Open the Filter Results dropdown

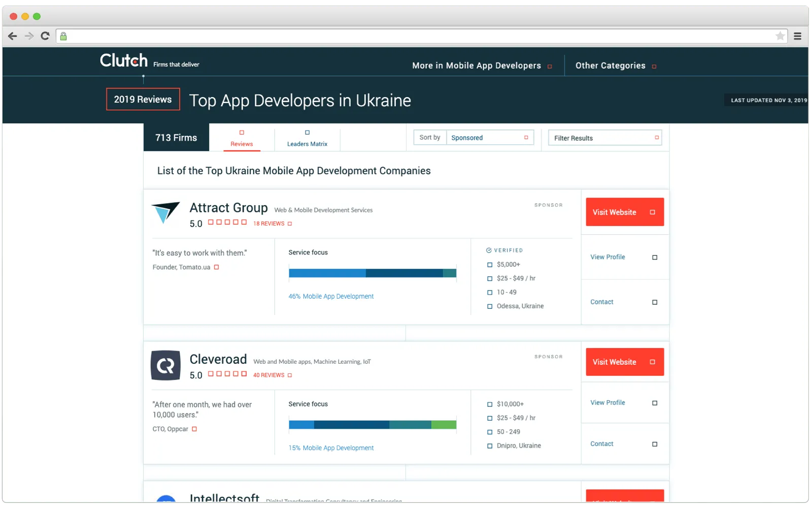tap(605, 138)
